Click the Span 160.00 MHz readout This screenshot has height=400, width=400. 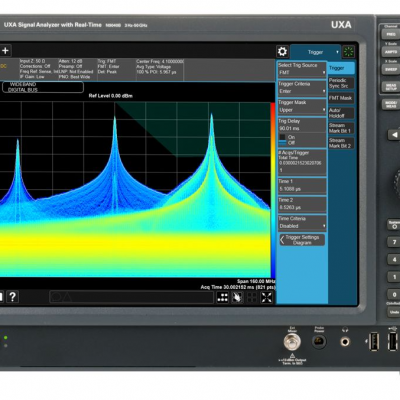click(x=256, y=282)
